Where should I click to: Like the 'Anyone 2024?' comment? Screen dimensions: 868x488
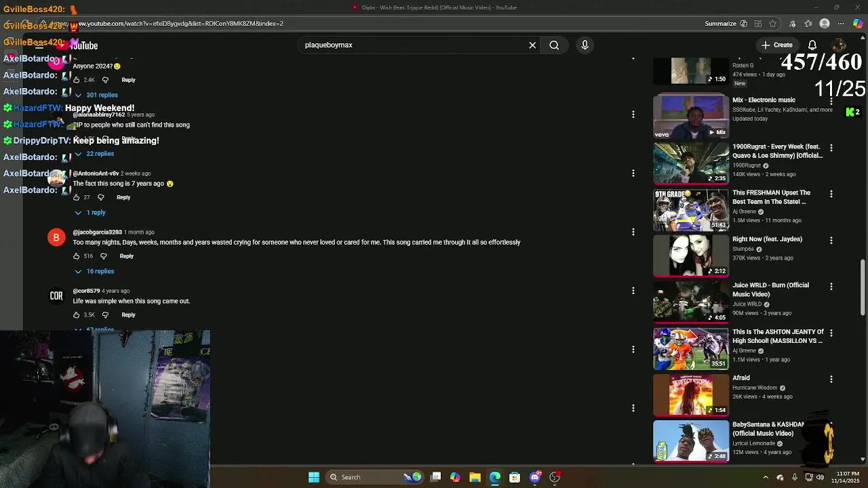coord(76,80)
